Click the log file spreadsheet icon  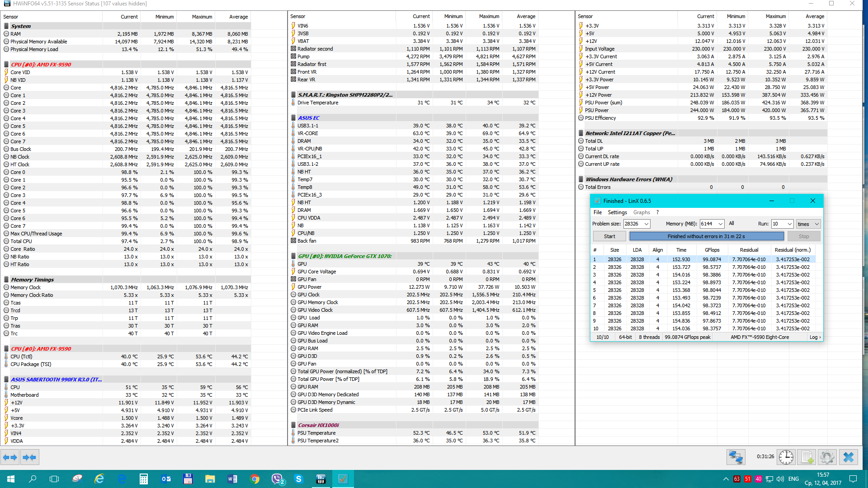(x=807, y=457)
